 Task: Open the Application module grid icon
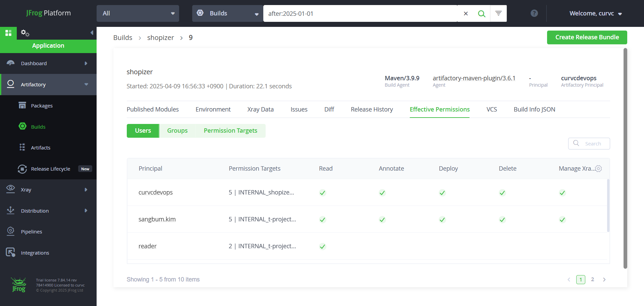(8, 33)
